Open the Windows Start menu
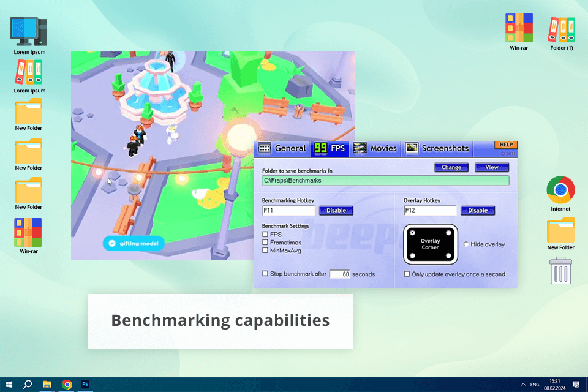The image size is (588, 392). [9, 385]
